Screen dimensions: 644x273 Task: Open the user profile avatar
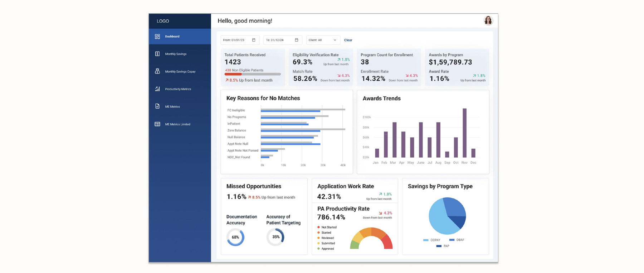point(488,21)
